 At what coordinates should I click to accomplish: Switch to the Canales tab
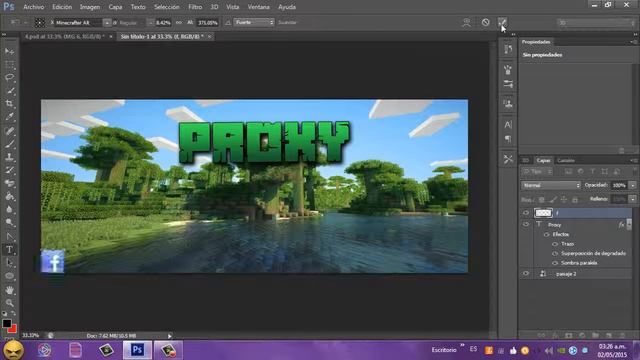pos(566,160)
